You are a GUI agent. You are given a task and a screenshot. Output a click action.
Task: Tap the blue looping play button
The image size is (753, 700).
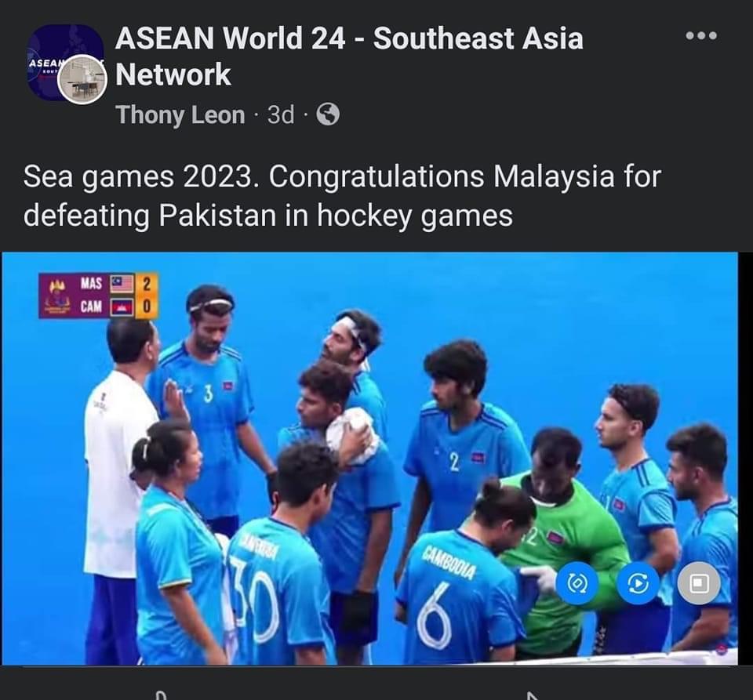(x=638, y=583)
